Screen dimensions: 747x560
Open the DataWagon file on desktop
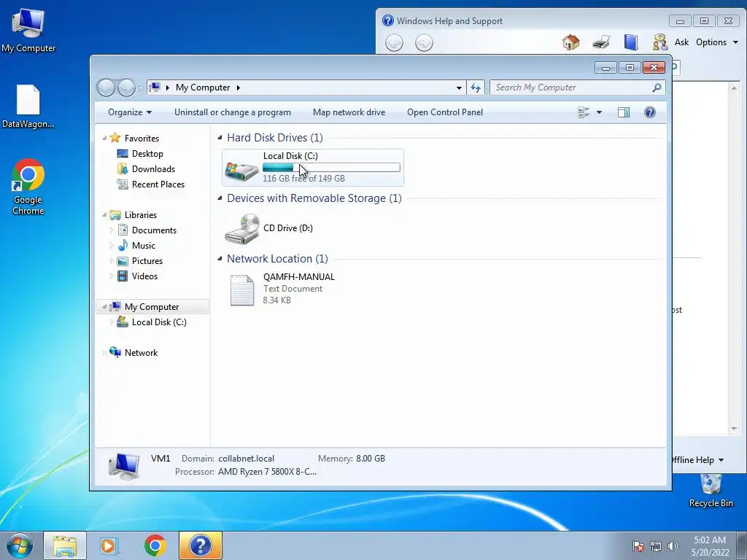pos(28,106)
